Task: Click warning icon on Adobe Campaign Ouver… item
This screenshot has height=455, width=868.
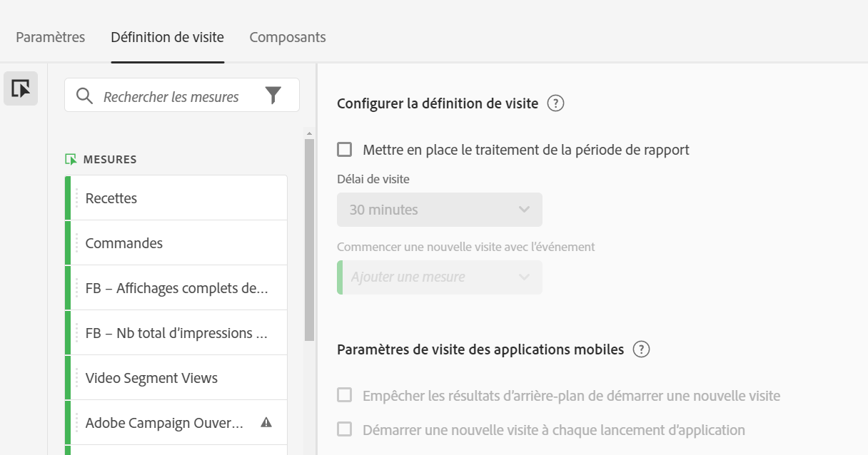Action: click(266, 422)
